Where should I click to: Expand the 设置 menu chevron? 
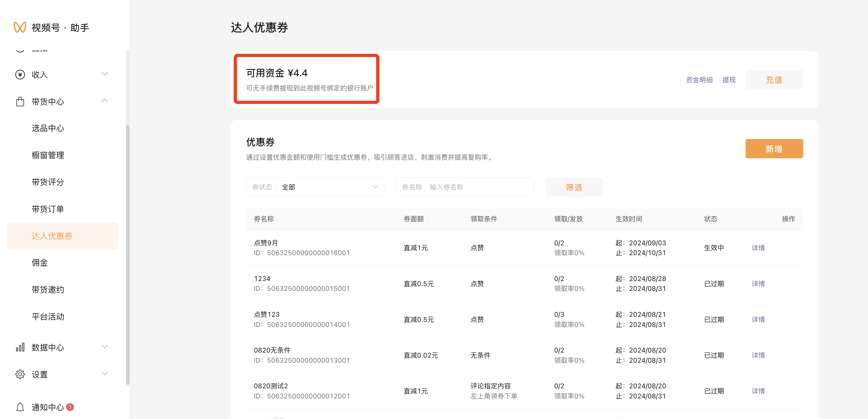coord(105,373)
